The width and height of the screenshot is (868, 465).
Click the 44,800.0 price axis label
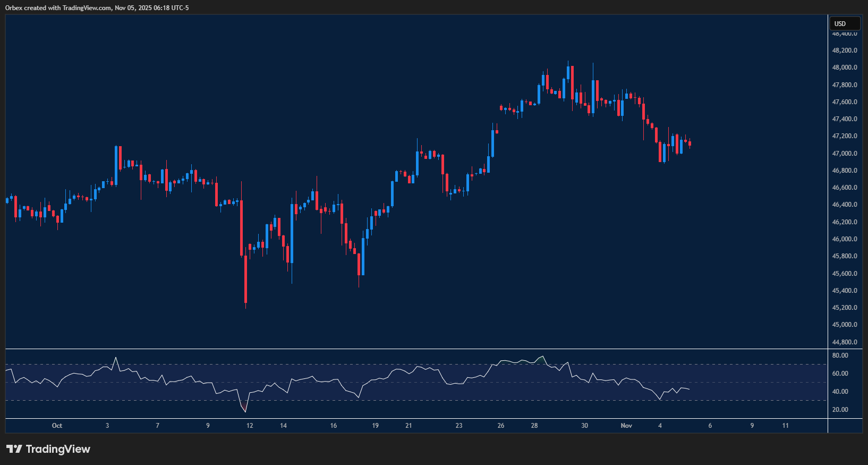[x=844, y=342]
